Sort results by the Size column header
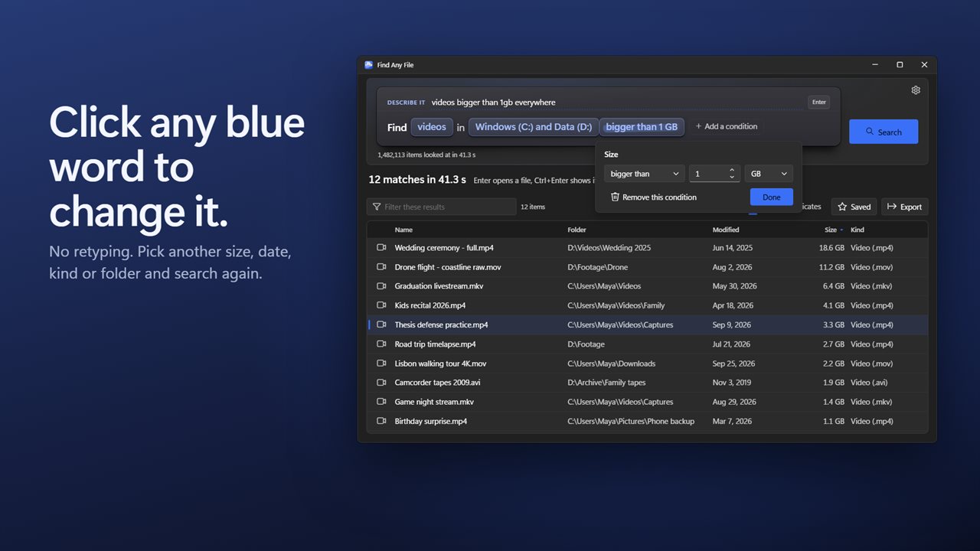The height and width of the screenshot is (551, 980). point(831,230)
